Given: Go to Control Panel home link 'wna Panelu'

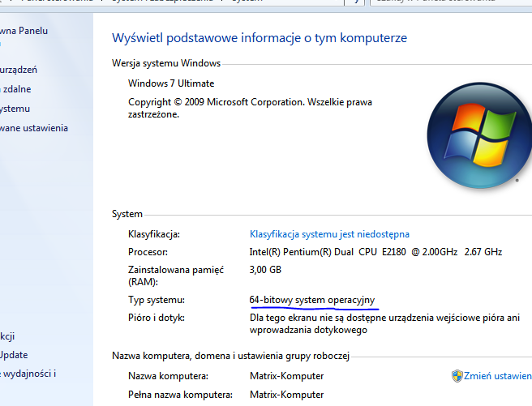Looking at the screenshot, I should pyautogui.click(x=24, y=31).
